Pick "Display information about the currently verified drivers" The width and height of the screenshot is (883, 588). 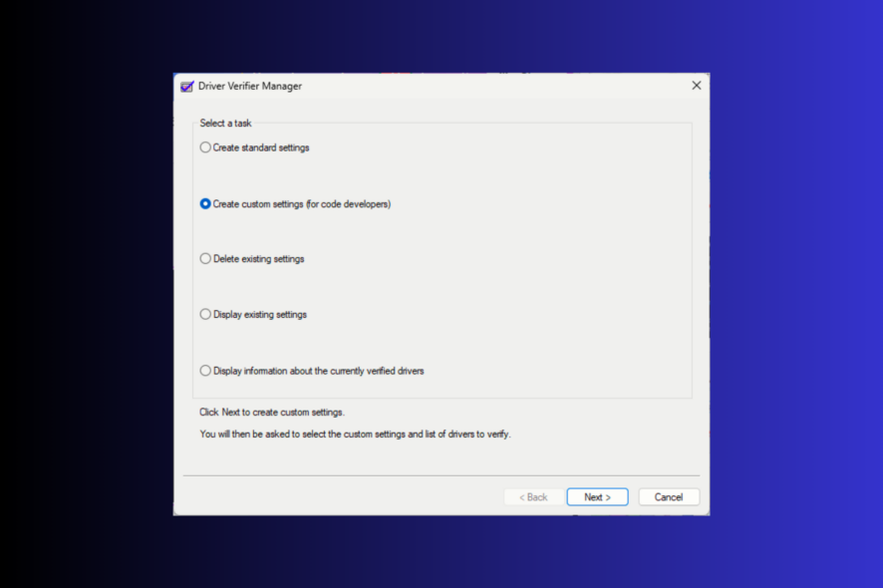205,370
